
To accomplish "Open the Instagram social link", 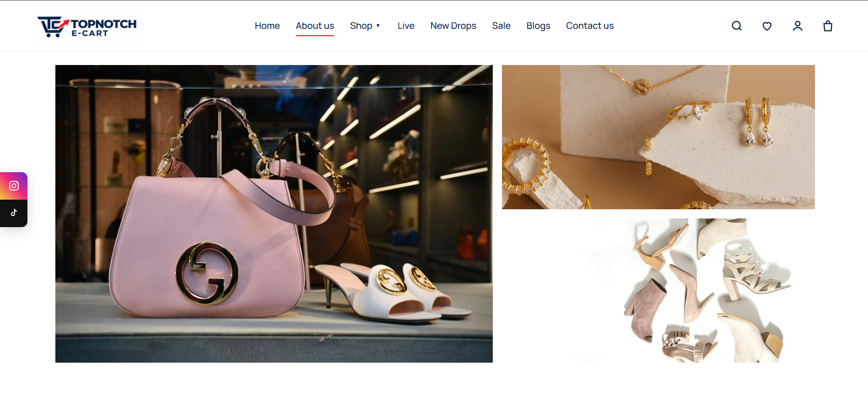I will pyautogui.click(x=14, y=186).
